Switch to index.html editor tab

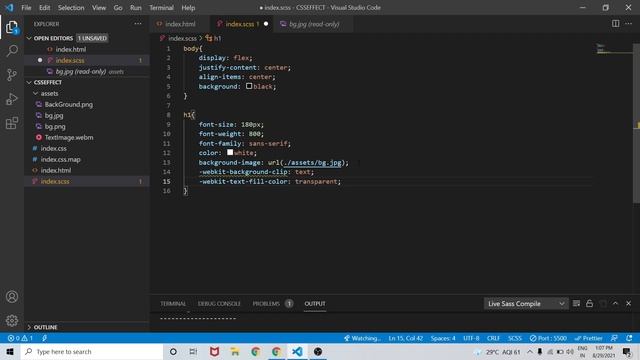(180, 24)
